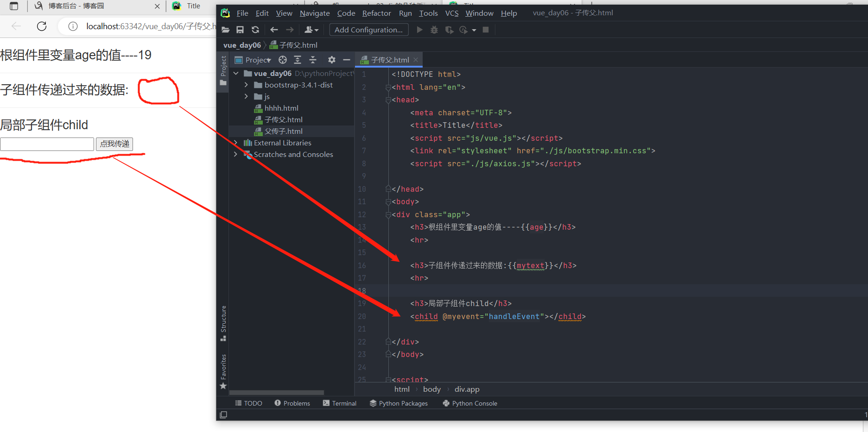Image resolution: width=868 pixels, height=432 pixels.
Task: Click the browser address bar URL
Action: pyautogui.click(x=151, y=26)
